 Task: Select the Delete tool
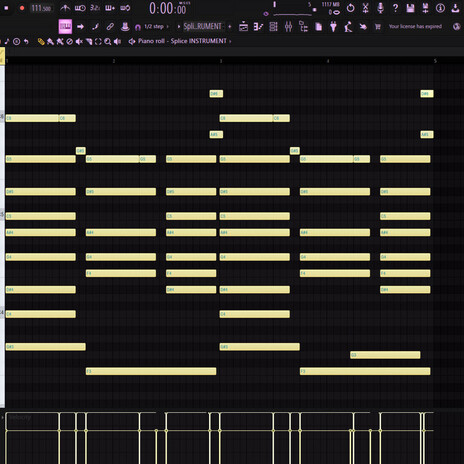point(69,41)
